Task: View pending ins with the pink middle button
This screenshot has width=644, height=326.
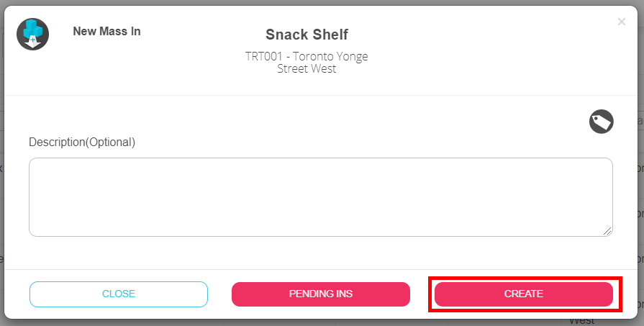Action: click(x=320, y=294)
